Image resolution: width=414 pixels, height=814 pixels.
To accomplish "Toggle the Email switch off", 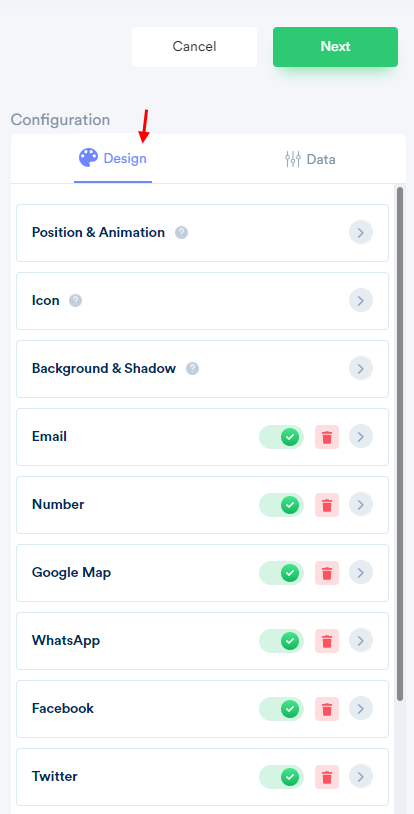I will pyautogui.click(x=282, y=437).
